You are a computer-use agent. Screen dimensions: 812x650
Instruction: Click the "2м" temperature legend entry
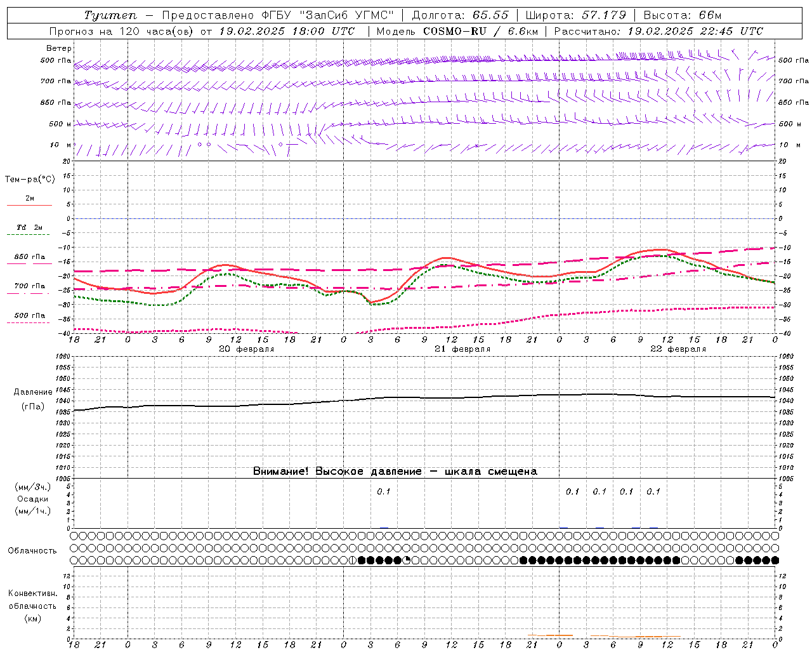(x=30, y=198)
